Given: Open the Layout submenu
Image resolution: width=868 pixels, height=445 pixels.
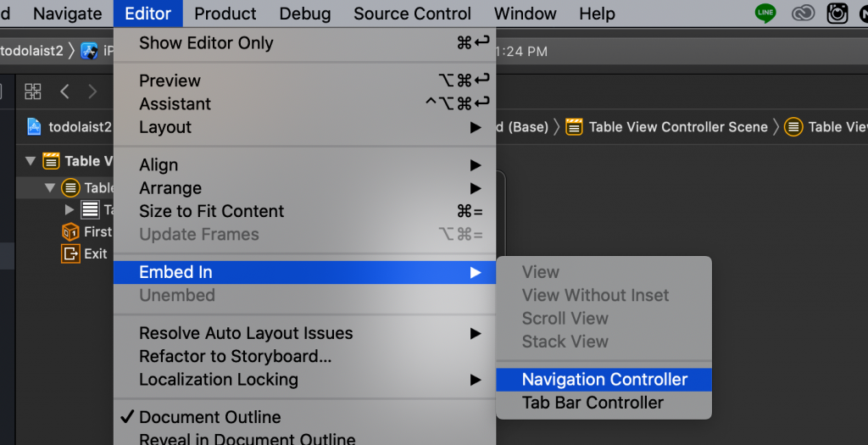Looking at the screenshot, I should [x=165, y=127].
